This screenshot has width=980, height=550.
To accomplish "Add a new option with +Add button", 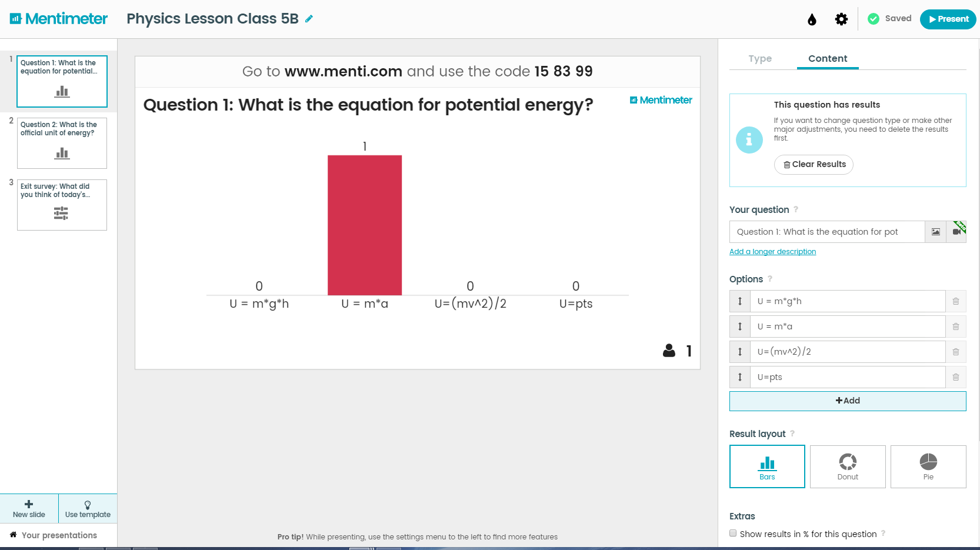I will pos(848,401).
